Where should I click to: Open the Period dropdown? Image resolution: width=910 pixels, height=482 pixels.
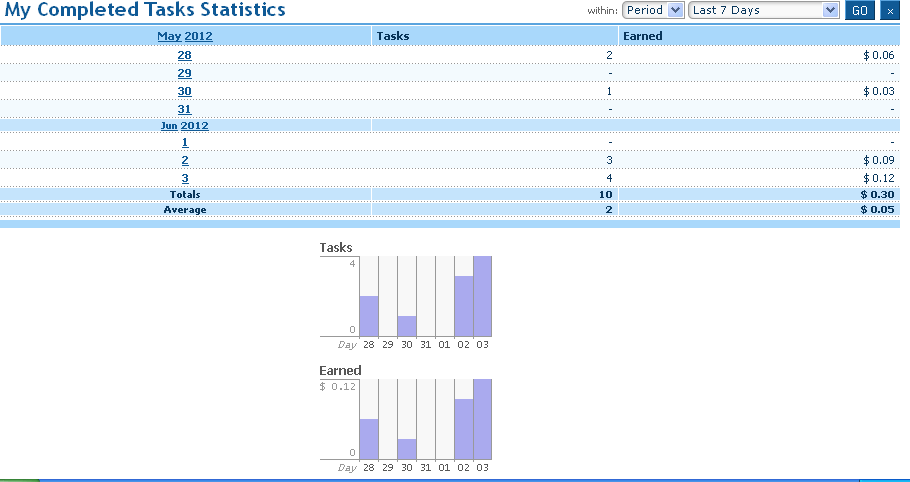click(x=653, y=10)
